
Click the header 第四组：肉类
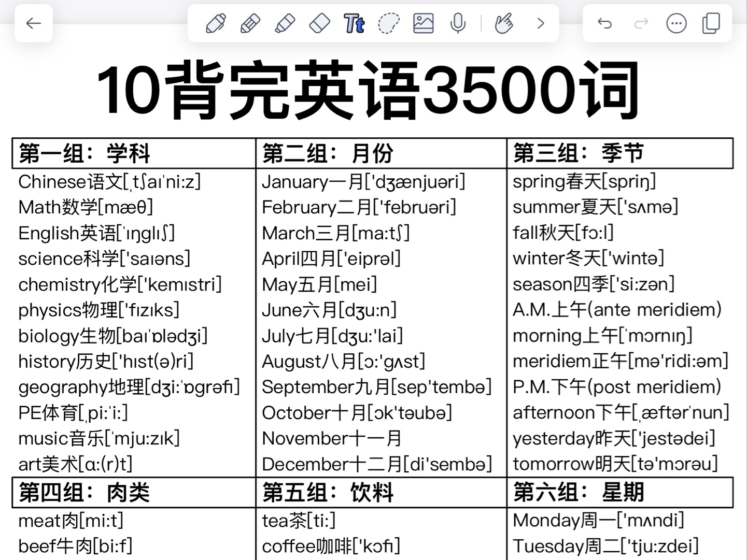point(84,492)
